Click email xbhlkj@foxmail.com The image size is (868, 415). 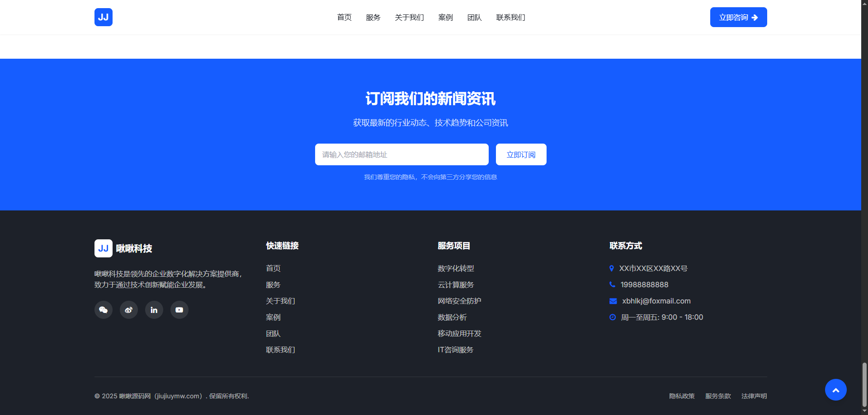pyautogui.click(x=656, y=301)
